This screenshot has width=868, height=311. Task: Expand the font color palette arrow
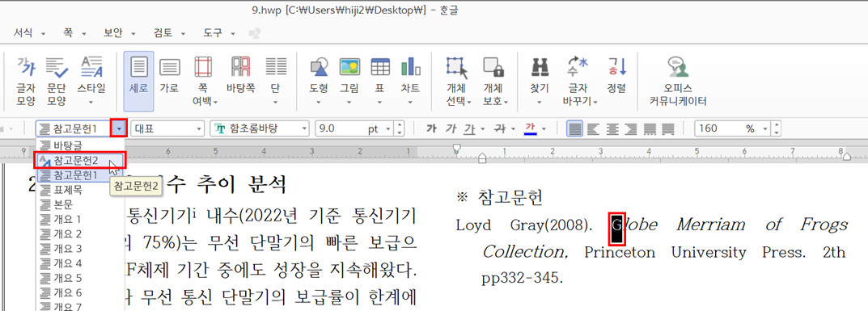coord(544,128)
